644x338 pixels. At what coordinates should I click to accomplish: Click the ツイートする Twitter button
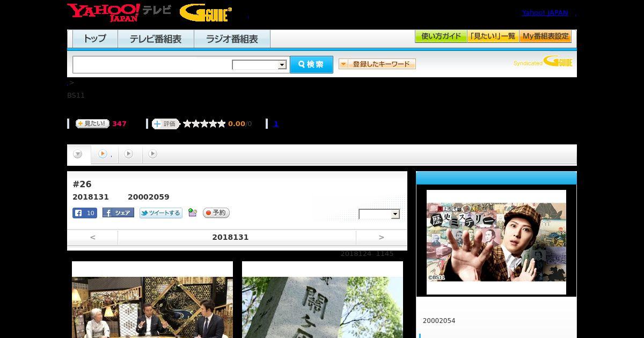tap(161, 213)
